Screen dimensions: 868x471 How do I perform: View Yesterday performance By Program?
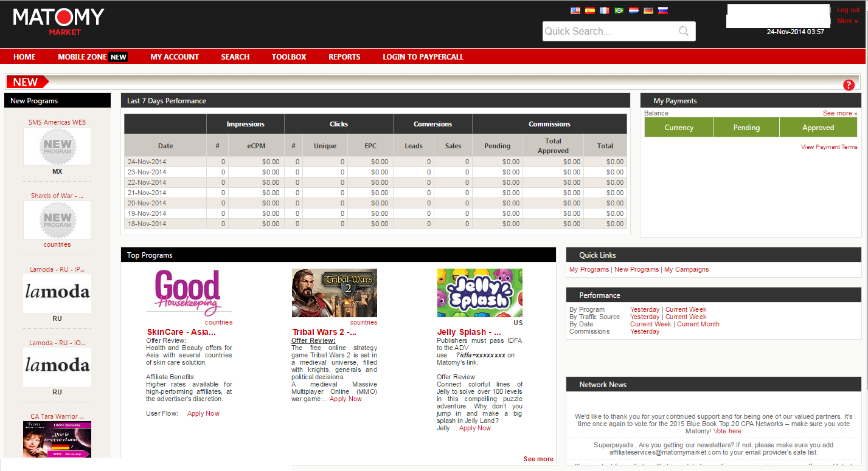645,309
